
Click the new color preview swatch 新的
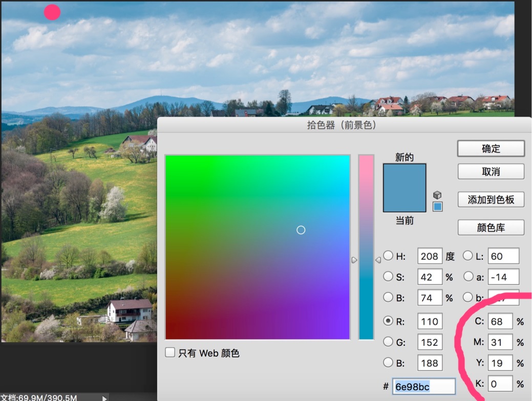(x=405, y=176)
